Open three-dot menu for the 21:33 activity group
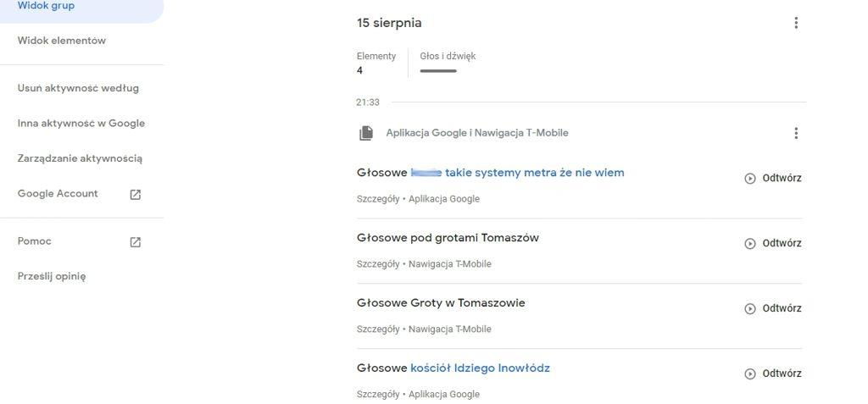868x404 pixels. [795, 133]
